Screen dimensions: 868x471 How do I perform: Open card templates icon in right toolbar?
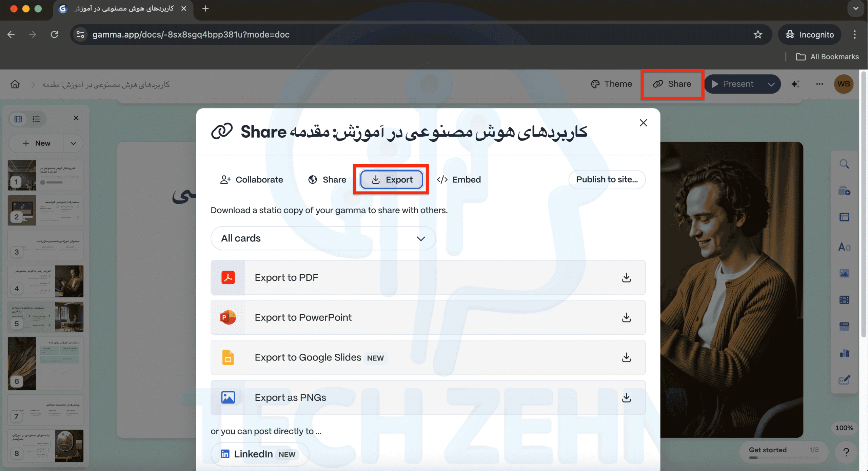click(x=844, y=191)
